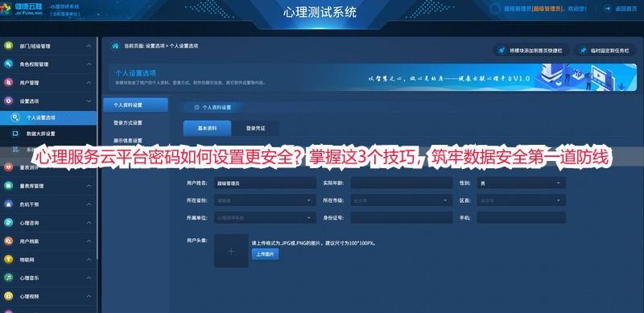Click the 心理视频 video icon
Viewport: 644px width, 313px height.
point(8,296)
